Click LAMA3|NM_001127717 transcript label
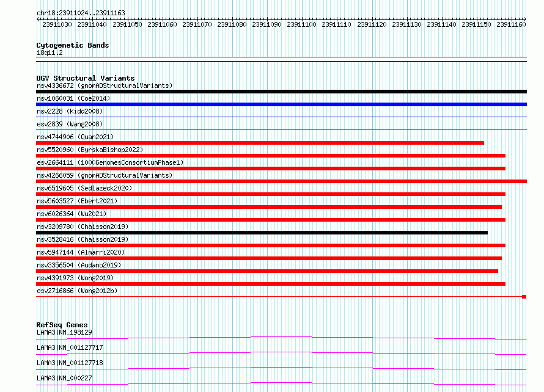 click(70, 347)
